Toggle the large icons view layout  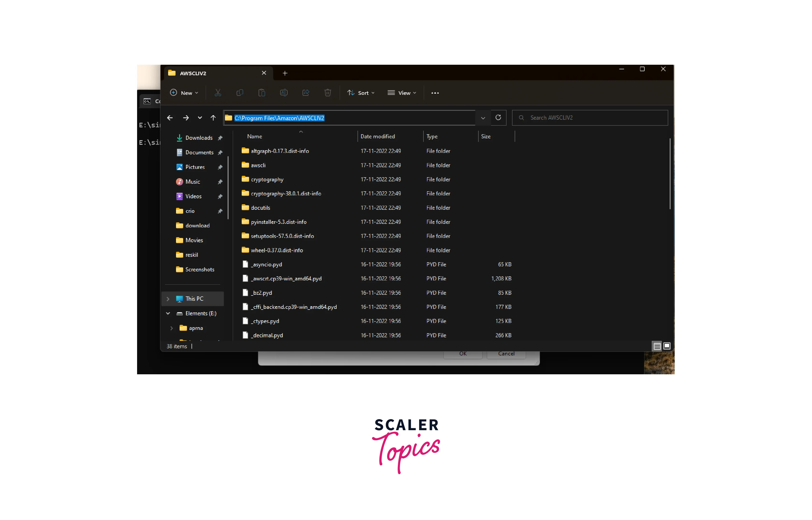click(x=667, y=346)
